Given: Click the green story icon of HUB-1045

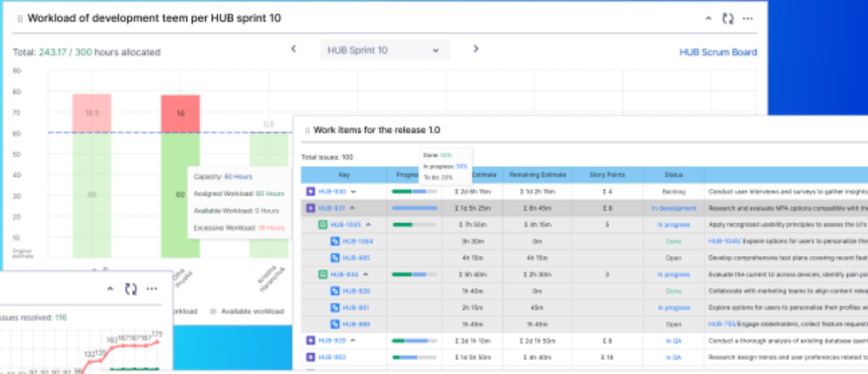Looking at the screenshot, I should point(322,225).
